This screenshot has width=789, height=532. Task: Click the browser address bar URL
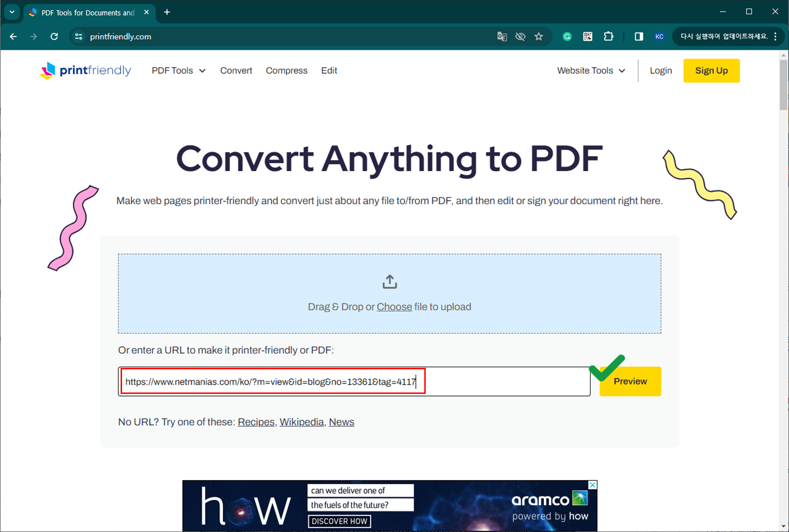121,36
